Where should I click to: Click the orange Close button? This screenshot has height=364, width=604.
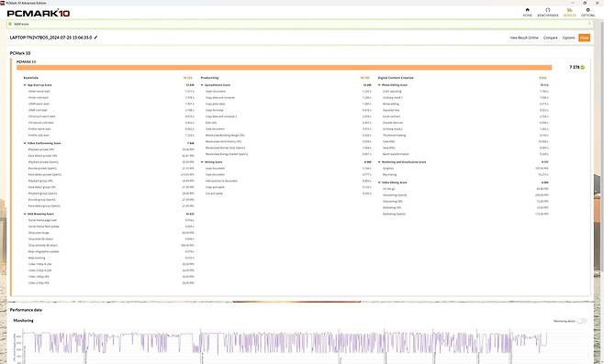click(x=585, y=38)
